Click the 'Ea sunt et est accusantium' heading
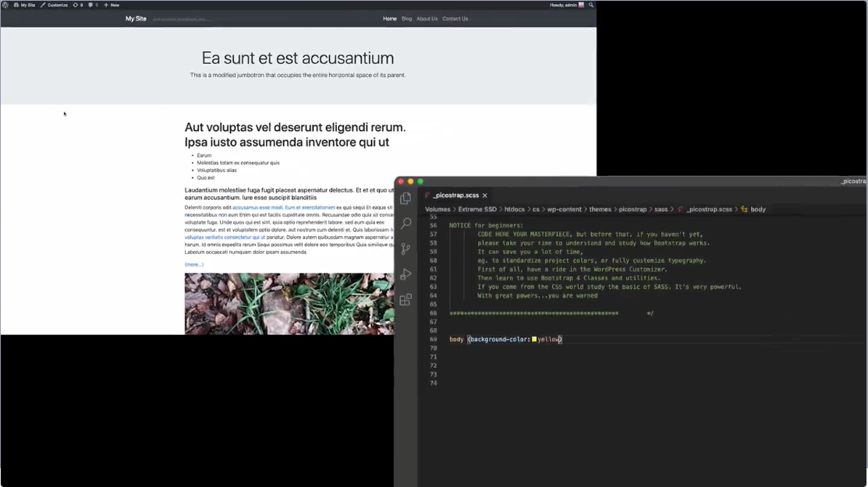Image resolution: width=868 pixels, height=487 pixels. (x=298, y=58)
